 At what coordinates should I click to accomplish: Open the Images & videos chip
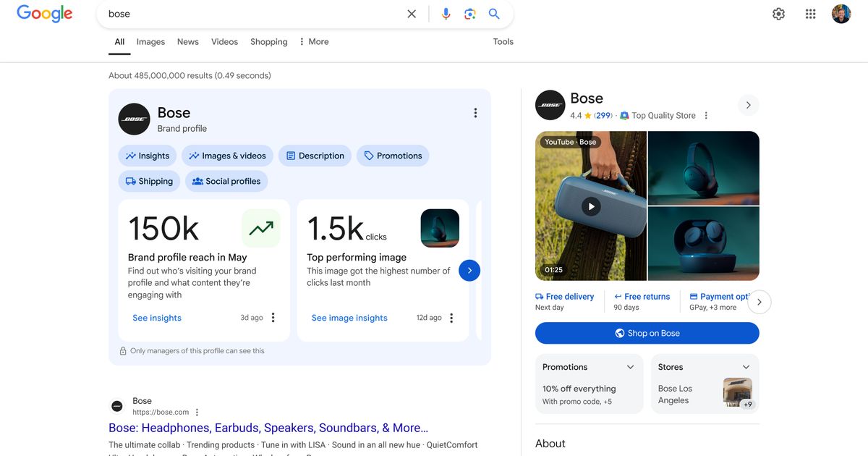(x=227, y=156)
